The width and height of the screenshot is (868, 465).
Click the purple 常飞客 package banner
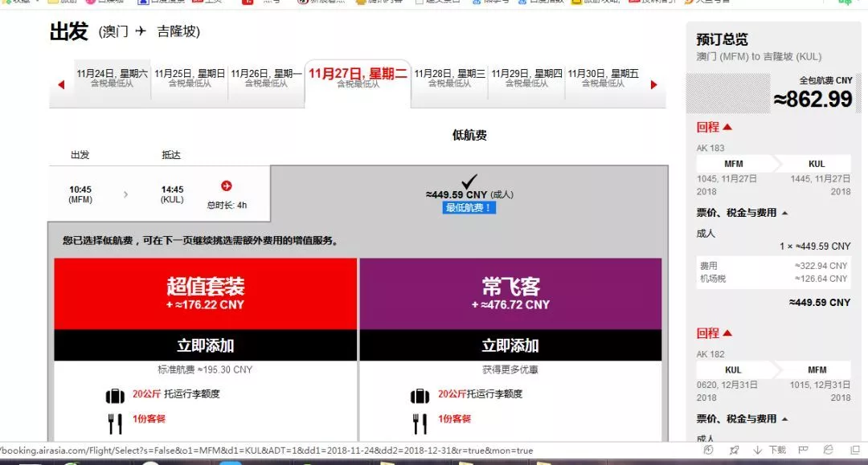coord(510,293)
